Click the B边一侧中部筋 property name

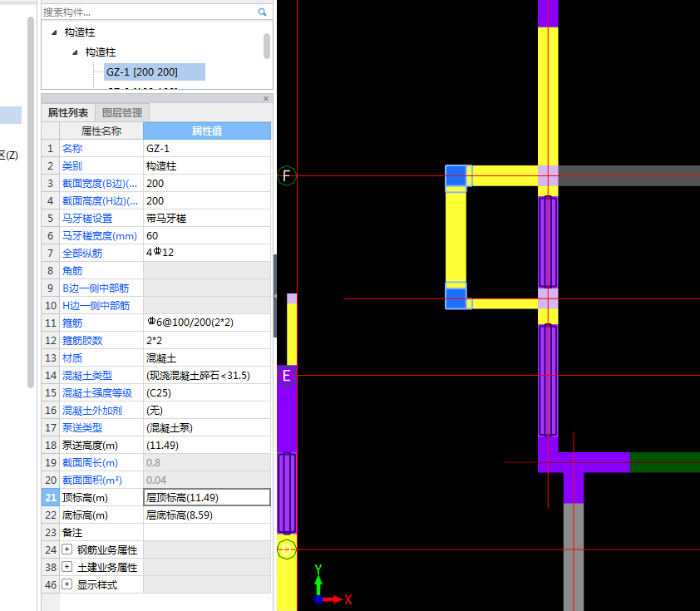coord(96,288)
